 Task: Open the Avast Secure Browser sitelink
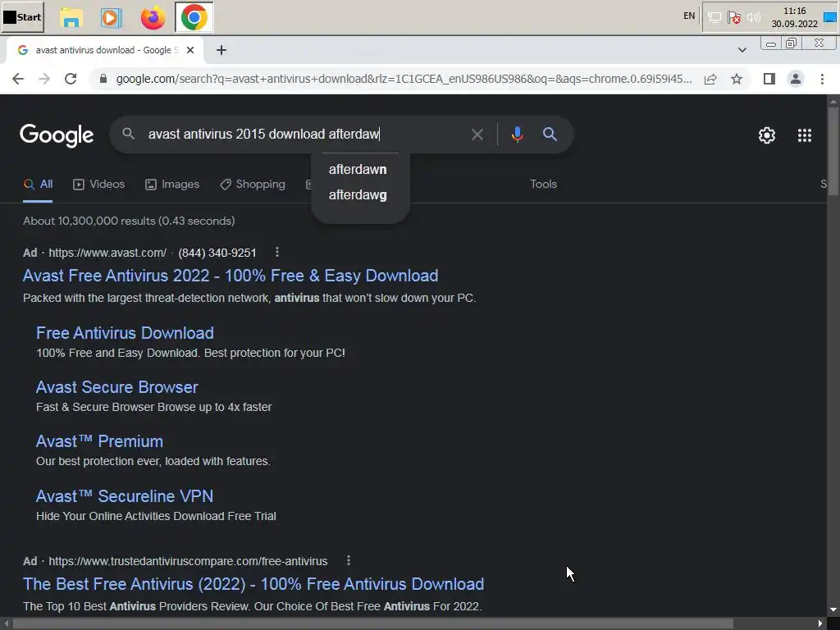(116, 387)
